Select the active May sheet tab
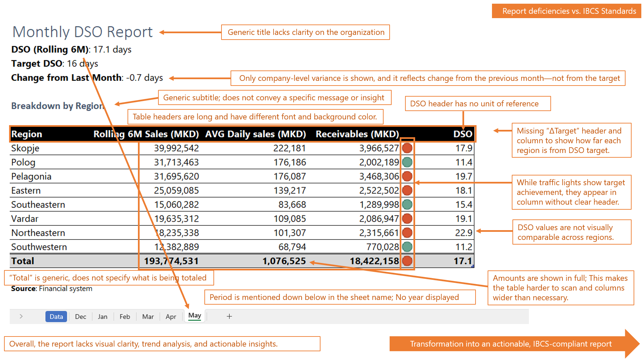The width and height of the screenshot is (644, 362). 195,316
